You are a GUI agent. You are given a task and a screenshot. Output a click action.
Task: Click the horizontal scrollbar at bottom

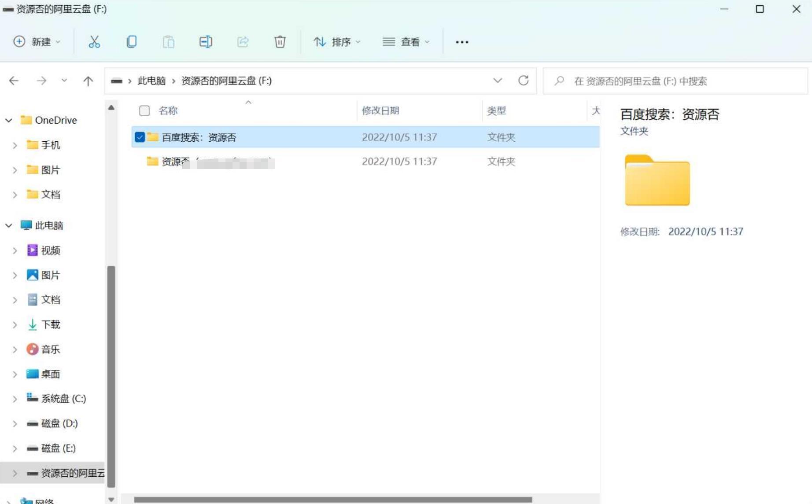pyautogui.click(x=333, y=500)
